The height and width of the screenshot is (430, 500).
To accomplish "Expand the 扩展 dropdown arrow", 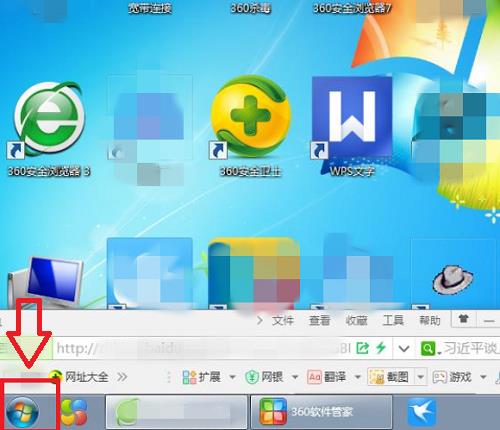I will pos(232,377).
